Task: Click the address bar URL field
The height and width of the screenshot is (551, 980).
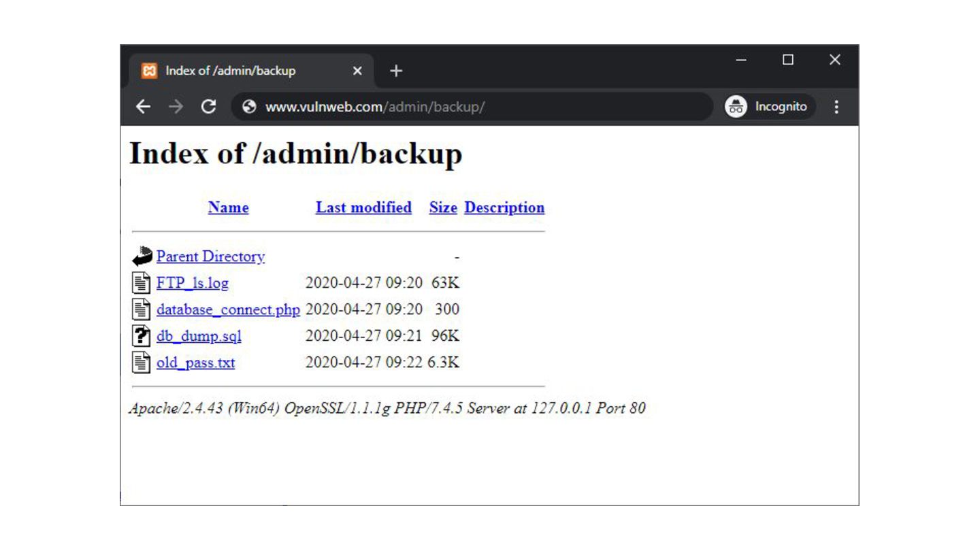Action: (x=476, y=107)
